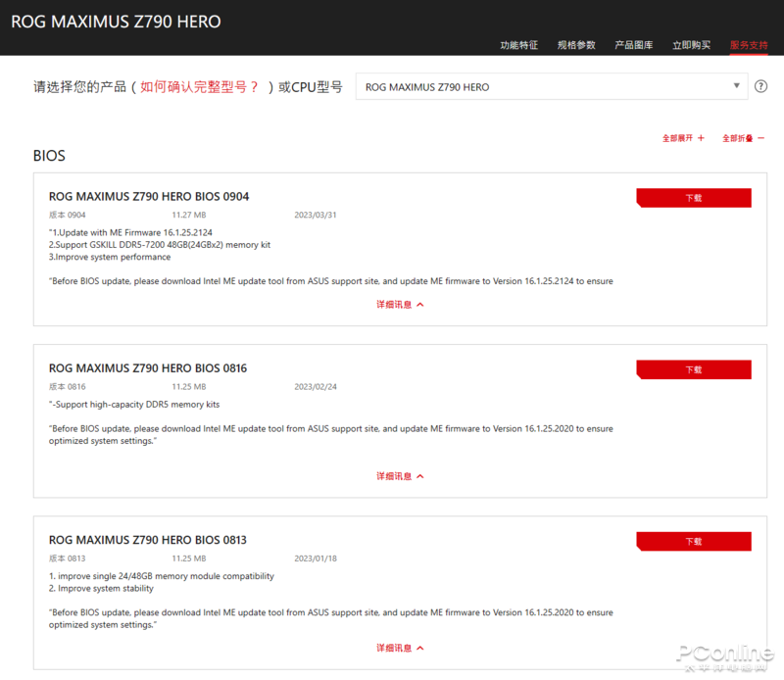
Task: Click the ROG MAXIMUS Z790 HERO BIOS 0904 title
Action: click(x=149, y=197)
